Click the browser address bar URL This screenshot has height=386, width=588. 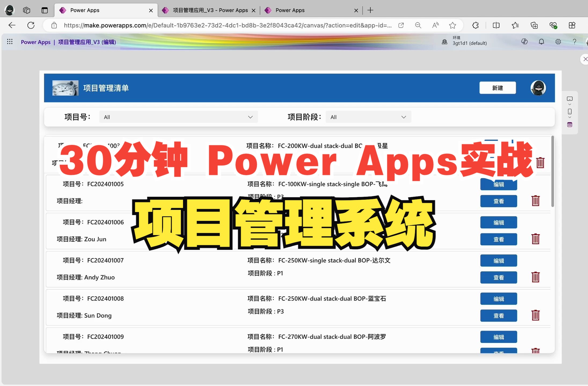click(x=228, y=25)
